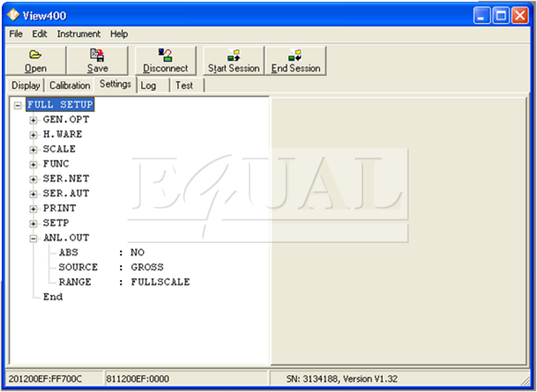Save the current instrument setup

pyautogui.click(x=98, y=60)
